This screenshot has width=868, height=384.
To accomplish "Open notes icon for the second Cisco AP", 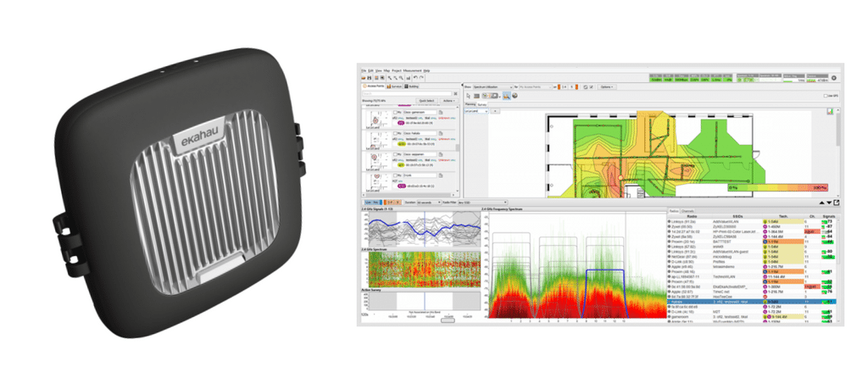I will click(x=441, y=133).
